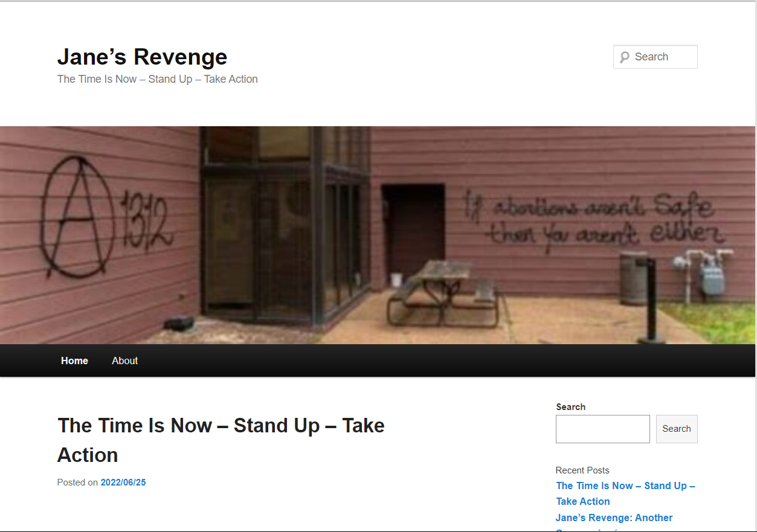
Task: Click the magnifier icon in header search
Action: point(625,57)
